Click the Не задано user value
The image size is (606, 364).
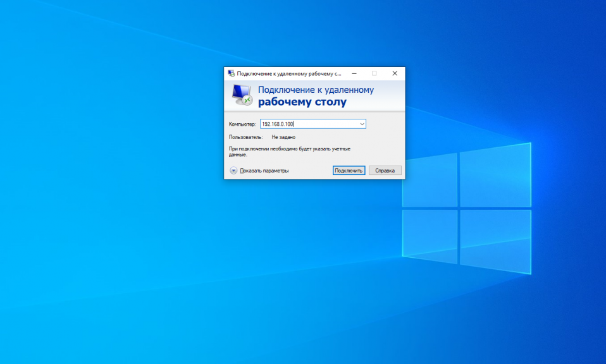pos(283,137)
